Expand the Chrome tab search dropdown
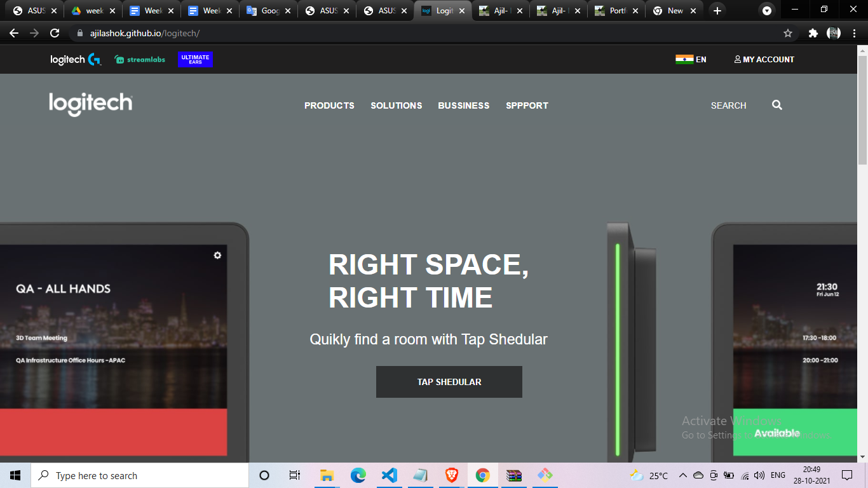Screen dimensions: 868x488 pyautogui.click(x=767, y=11)
